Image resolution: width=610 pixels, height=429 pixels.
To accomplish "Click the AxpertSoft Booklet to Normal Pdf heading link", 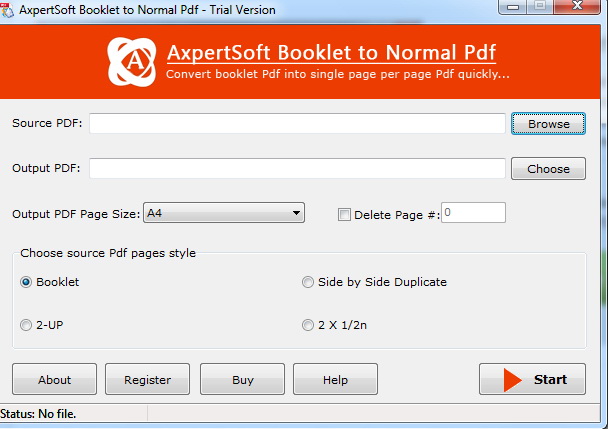I will (331, 53).
